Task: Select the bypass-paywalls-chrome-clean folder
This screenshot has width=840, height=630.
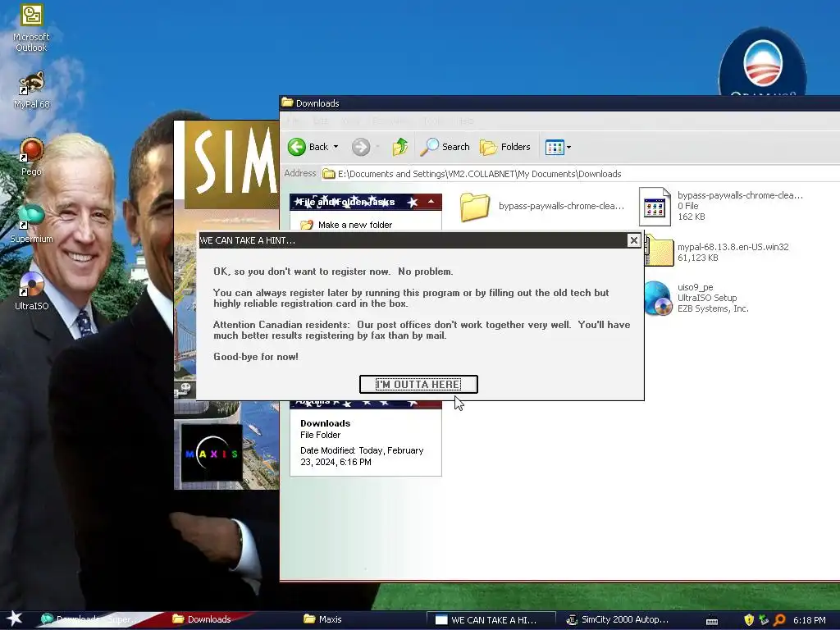Action: point(541,206)
